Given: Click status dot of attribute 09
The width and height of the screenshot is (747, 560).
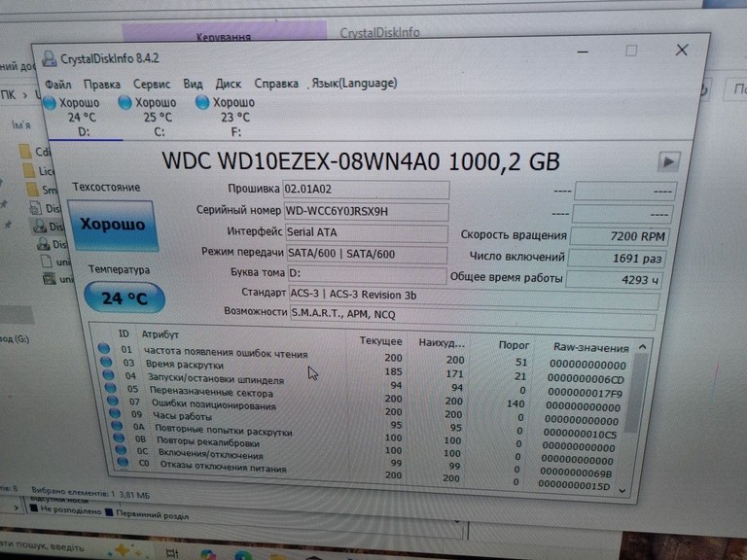Looking at the screenshot, I should tap(115, 413).
